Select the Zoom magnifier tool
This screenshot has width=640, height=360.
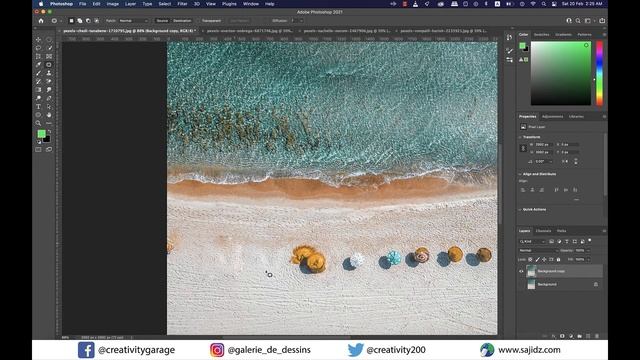[x=38, y=123]
